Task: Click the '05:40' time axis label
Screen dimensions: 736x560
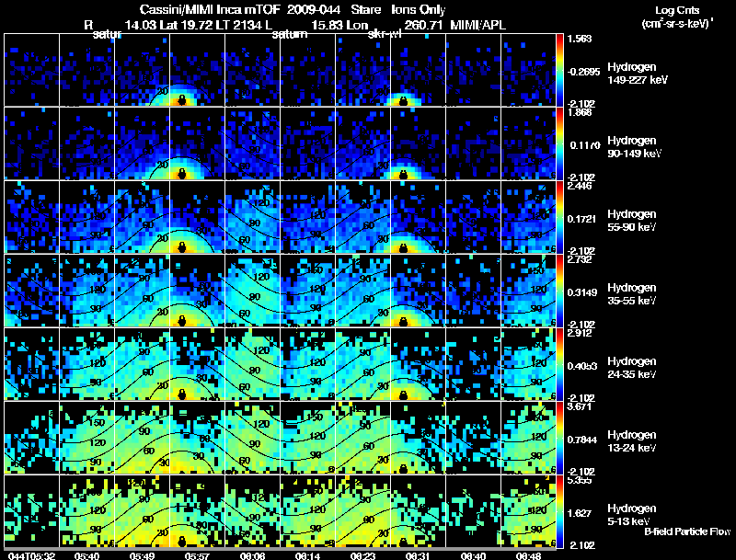Action: (x=86, y=555)
